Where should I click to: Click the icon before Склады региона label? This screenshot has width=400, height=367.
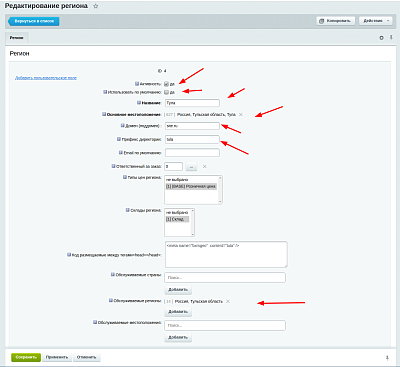[x=128, y=210]
